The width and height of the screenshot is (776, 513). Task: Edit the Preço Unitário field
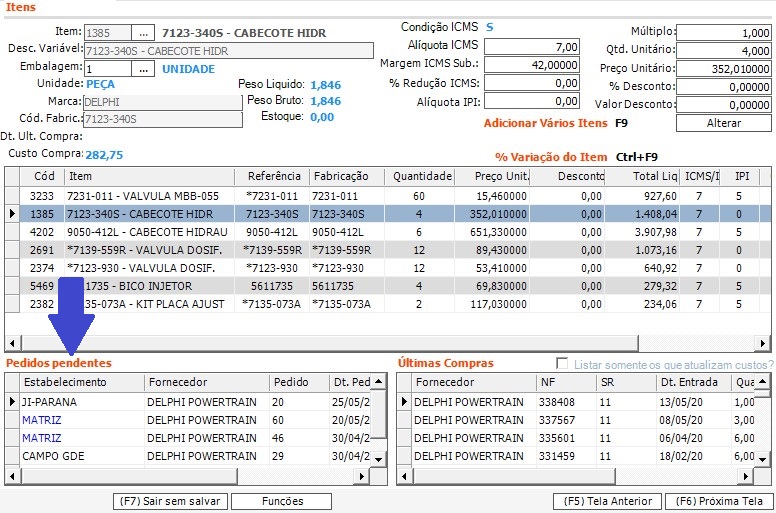coord(724,69)
